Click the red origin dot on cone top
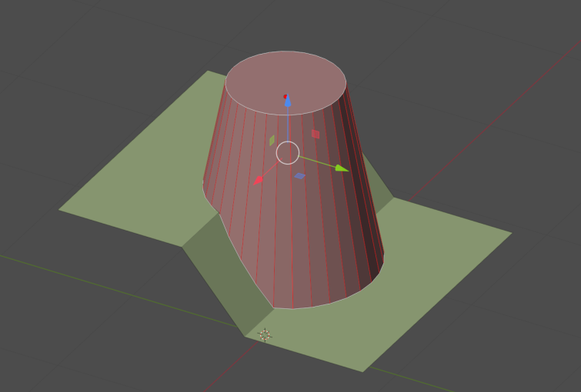Screen dimensions: 581x392 [285, 97]
